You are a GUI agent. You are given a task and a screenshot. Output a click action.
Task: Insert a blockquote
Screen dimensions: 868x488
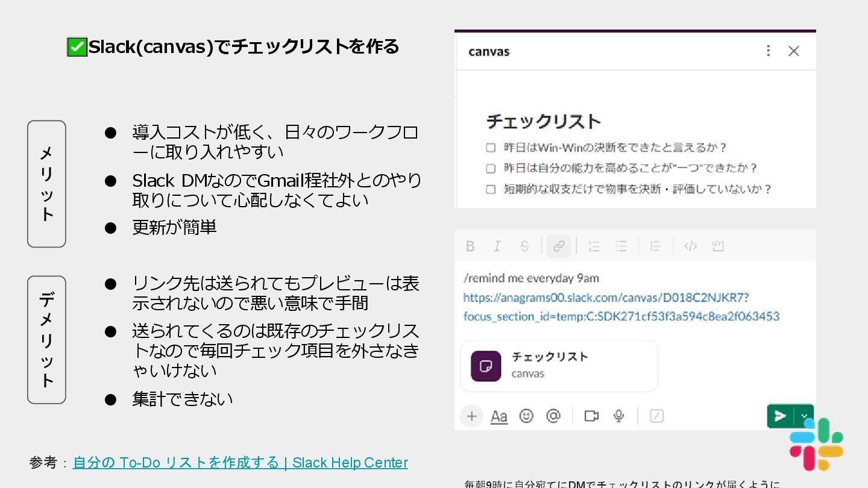[x=656, y=246]
